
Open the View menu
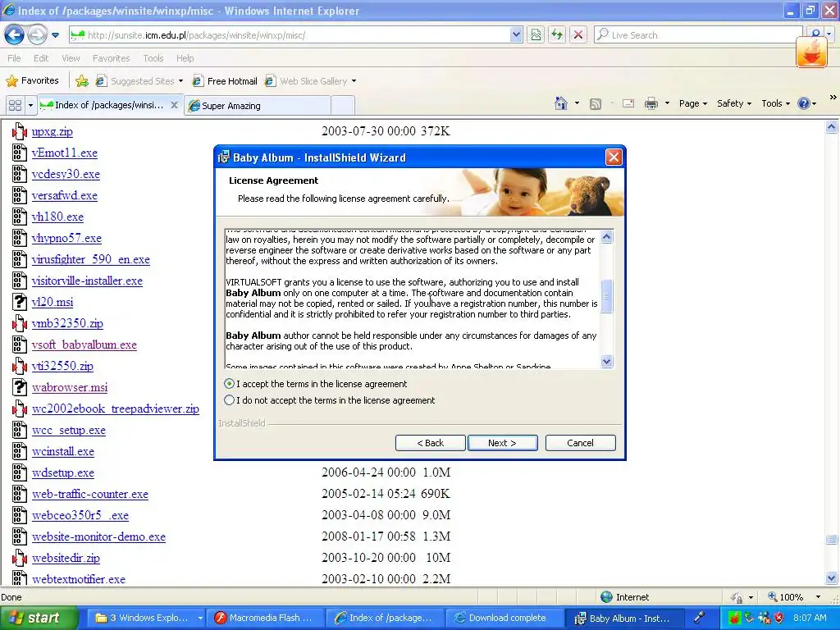pyautogui.click(x=71, y=58)
